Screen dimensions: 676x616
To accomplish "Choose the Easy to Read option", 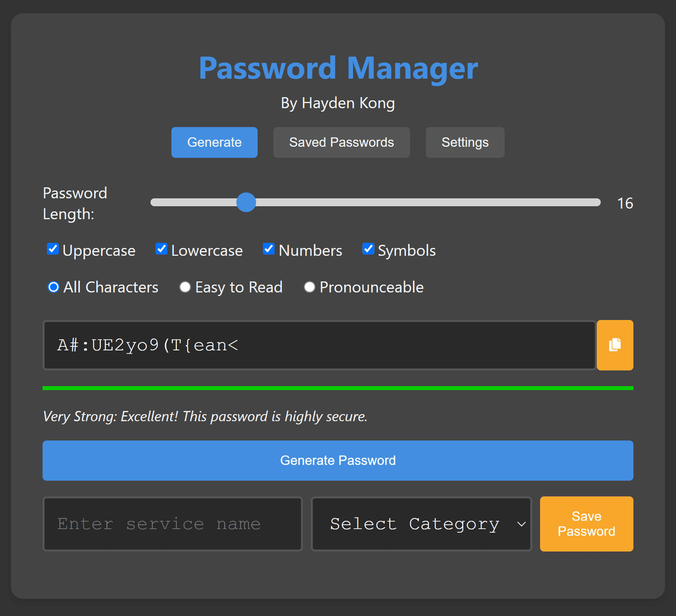I will [x=185, y=287].
